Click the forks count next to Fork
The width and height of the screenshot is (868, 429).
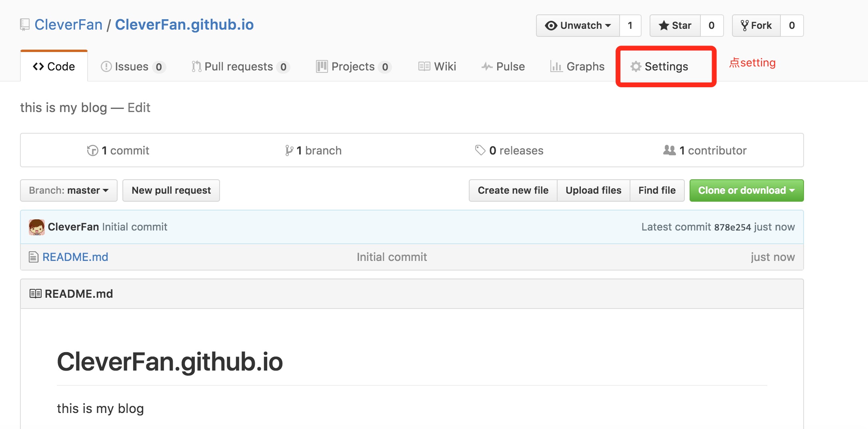(x=792, y=26)
